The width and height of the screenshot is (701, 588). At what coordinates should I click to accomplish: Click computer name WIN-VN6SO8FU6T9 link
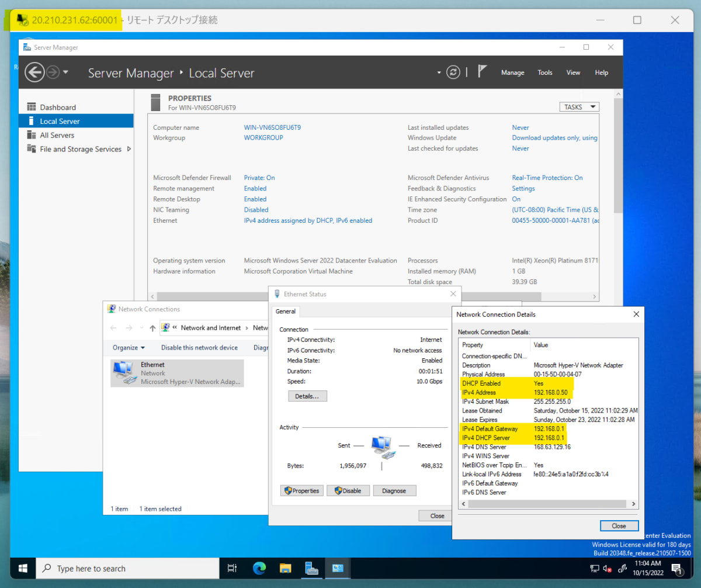click(x=272, y=127)
